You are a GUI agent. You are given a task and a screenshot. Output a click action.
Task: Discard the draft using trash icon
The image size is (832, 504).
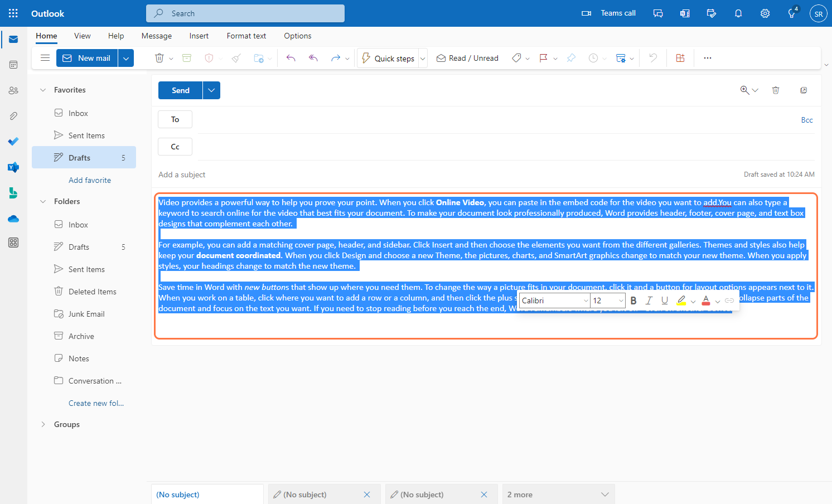tap(776, 90)
